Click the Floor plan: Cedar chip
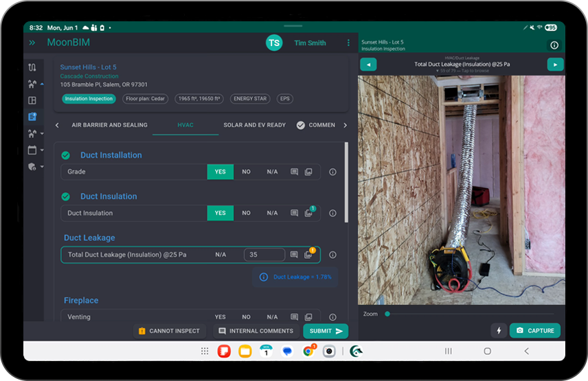The height and width of the screenshot is (381, 588). click(145, 99)
